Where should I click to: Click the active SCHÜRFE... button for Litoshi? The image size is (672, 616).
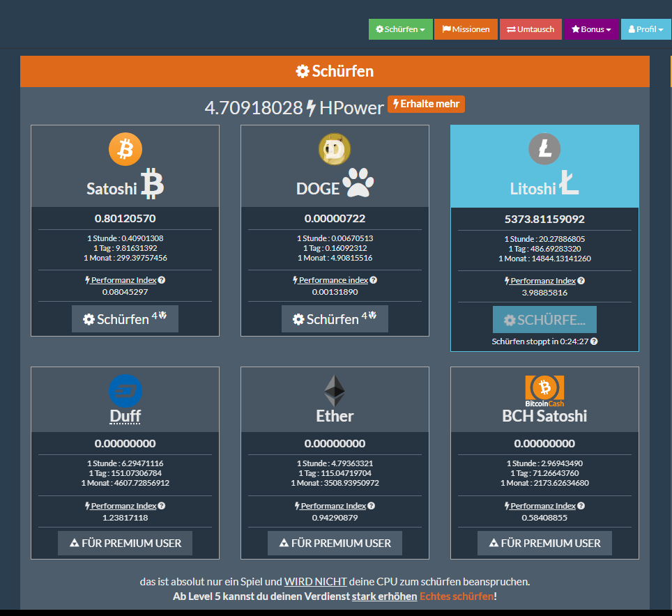coord(544,320)
